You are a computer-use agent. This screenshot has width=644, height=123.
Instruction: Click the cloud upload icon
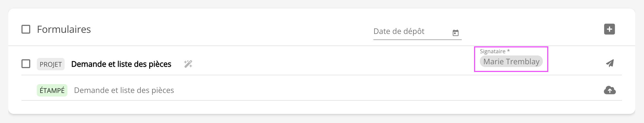coord(610,90)
